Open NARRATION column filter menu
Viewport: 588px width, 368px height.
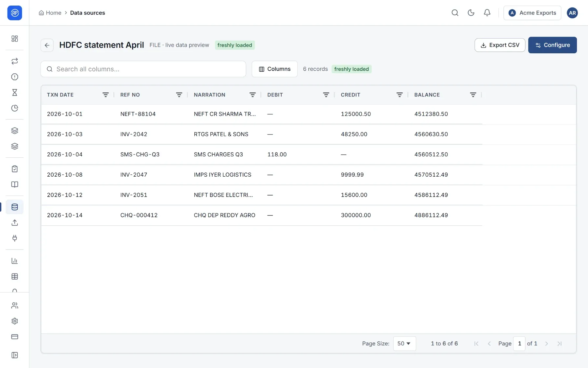coord(253,95)
